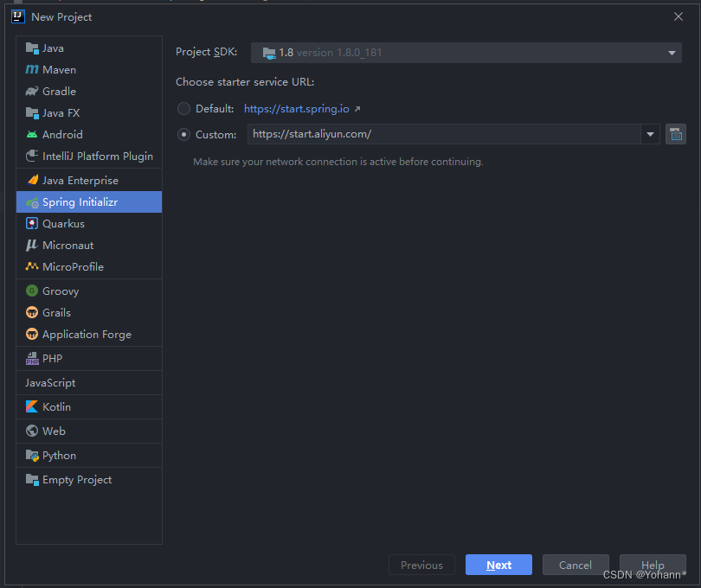Click the Cancel button
Screen dimensions: 701x588
pyautogui.click(x=576, y=565)
